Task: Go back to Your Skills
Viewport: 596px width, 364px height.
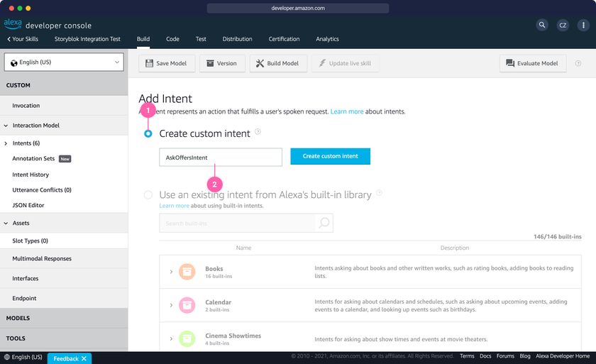Action: [x=23, y=39]
